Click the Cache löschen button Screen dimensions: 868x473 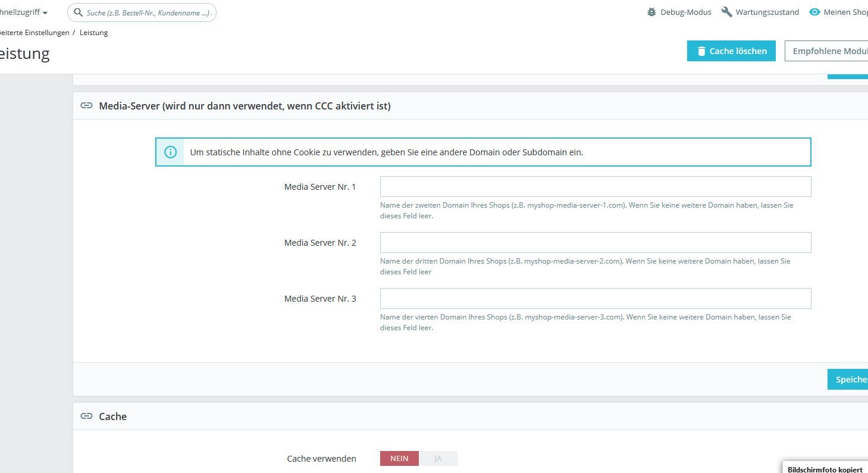click(x=731, y=51)
